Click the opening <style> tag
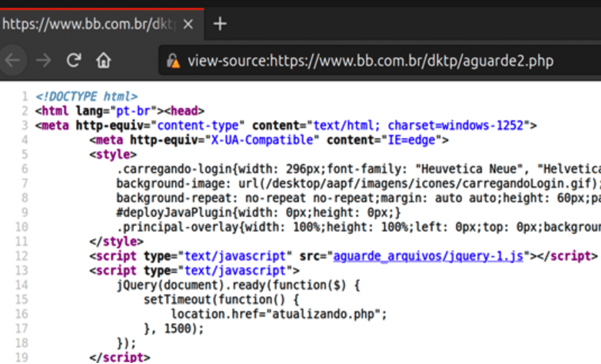This screenshot has height=364, width=601. point(113,155)
